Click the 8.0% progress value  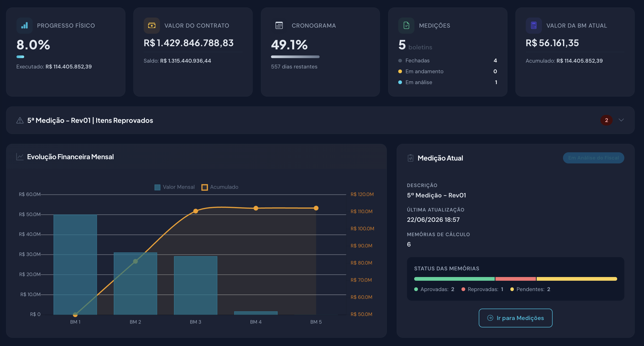(x=33, y=45)
